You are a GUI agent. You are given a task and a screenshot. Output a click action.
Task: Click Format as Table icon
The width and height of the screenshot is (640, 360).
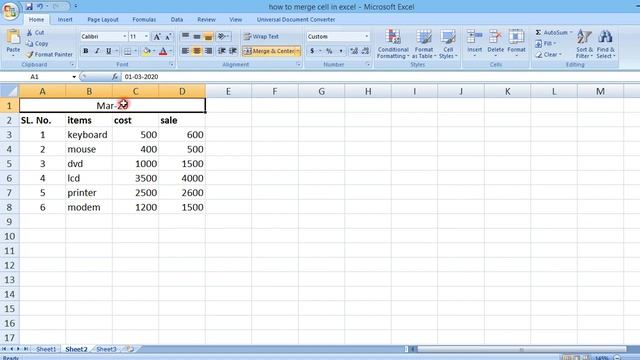coord(424,44)
